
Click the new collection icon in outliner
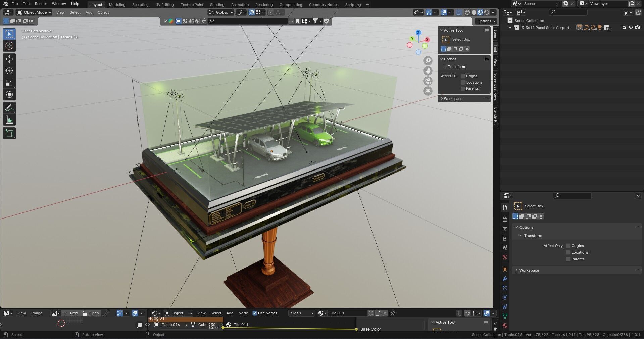click(x=638, y=12)
